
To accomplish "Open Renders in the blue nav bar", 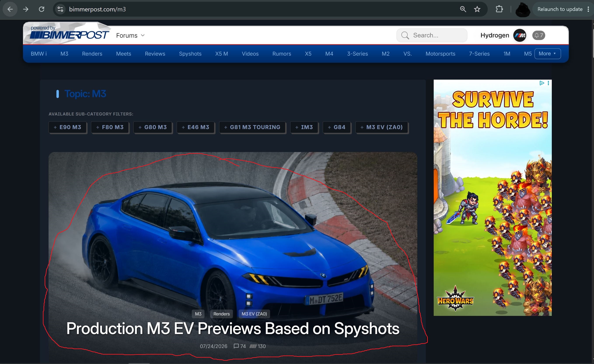I will [92, 54].
